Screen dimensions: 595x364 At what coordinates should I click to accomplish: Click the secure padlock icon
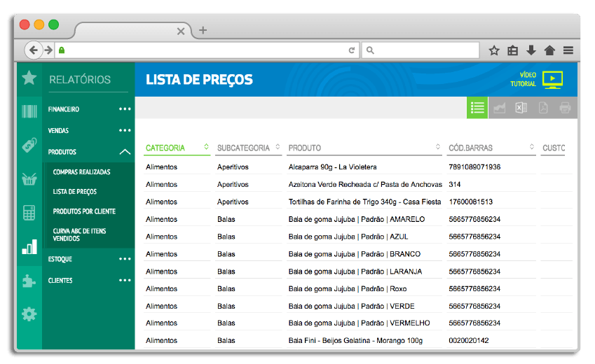[62, 50]
